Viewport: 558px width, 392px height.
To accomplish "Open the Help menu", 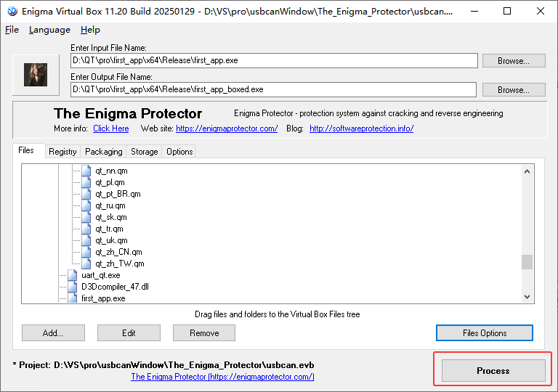I will click(90, 30).
